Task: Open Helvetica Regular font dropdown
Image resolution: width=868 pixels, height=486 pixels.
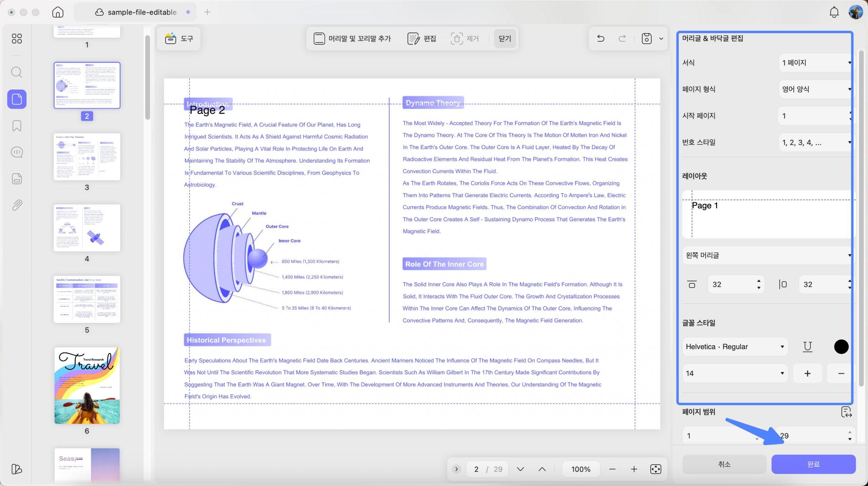Action: (x=735, y=347)
